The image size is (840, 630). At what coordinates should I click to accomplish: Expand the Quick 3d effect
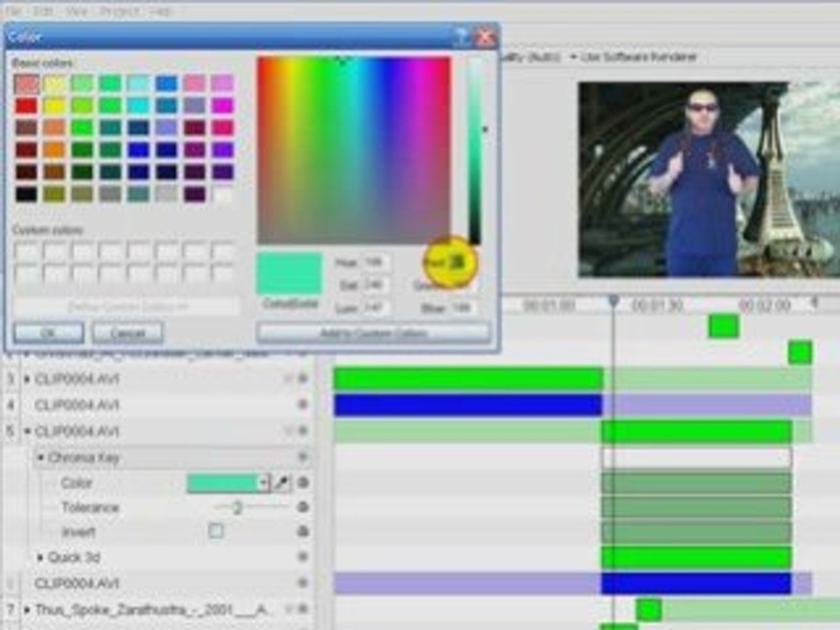(x=40, y=557)
